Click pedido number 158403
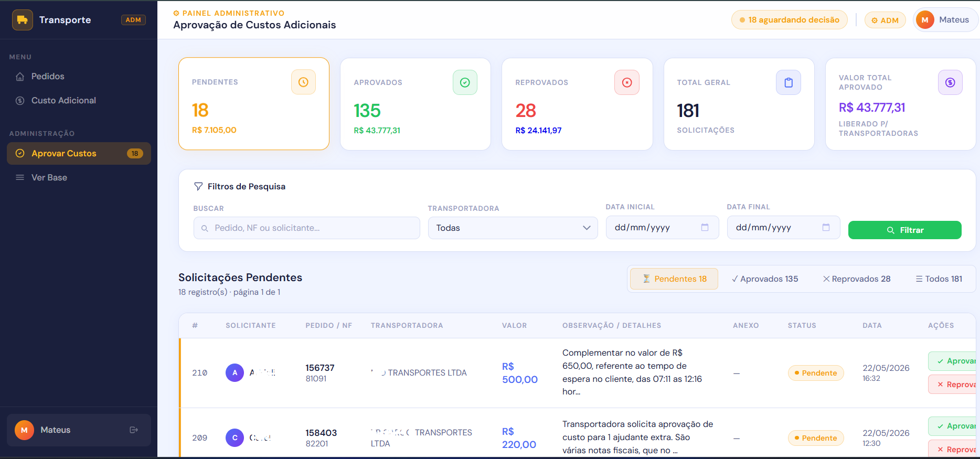Image resolution: width=980 pixels, height=459 pixels. pyautogui.click(x=321, y=433)
